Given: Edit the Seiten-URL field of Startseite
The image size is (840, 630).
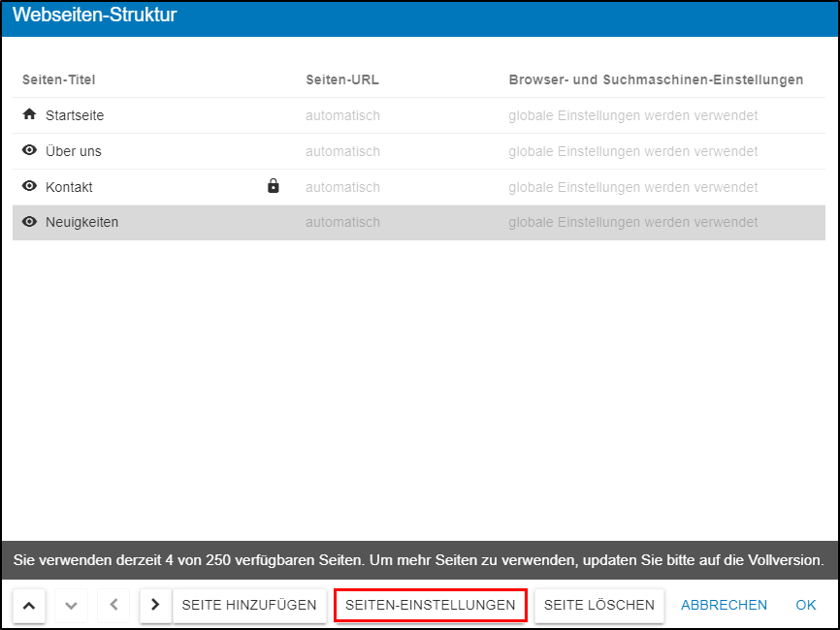Looking at the screenshot, I should [x=342, y=115].
